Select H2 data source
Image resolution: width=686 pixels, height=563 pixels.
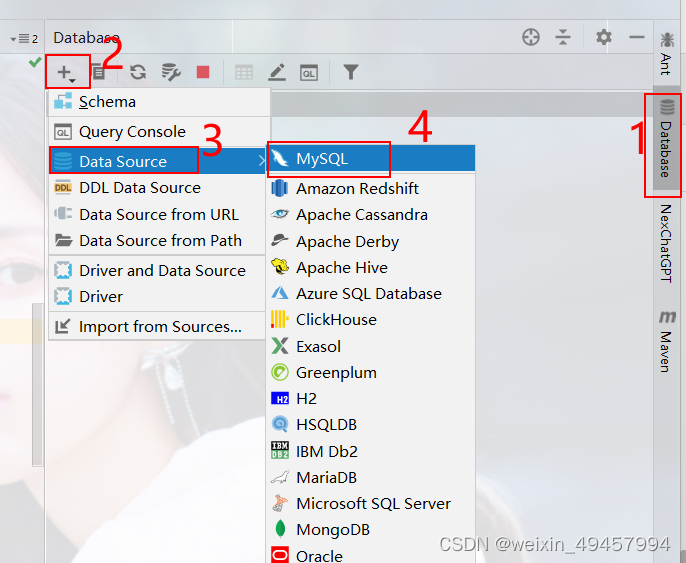point(371,399)
